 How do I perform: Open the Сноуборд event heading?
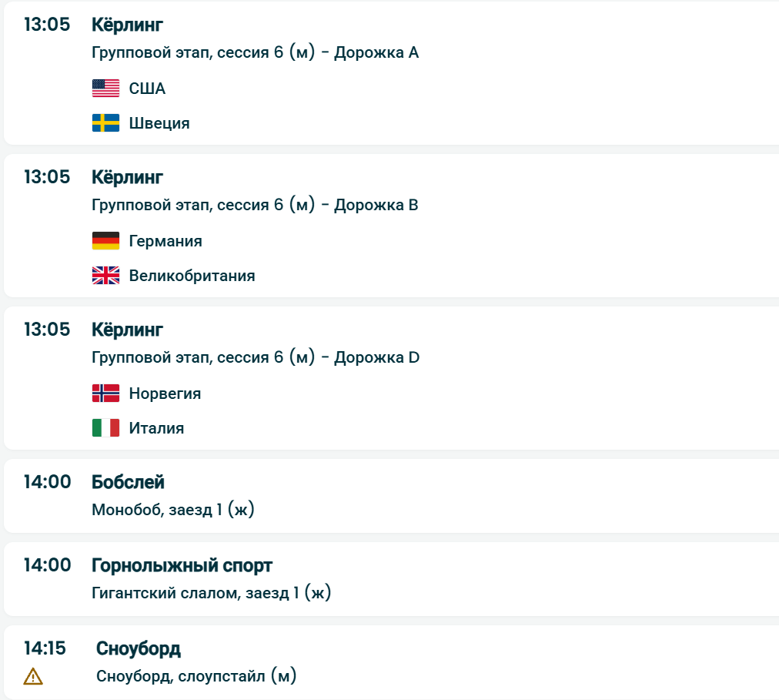(x=139, y=648)
